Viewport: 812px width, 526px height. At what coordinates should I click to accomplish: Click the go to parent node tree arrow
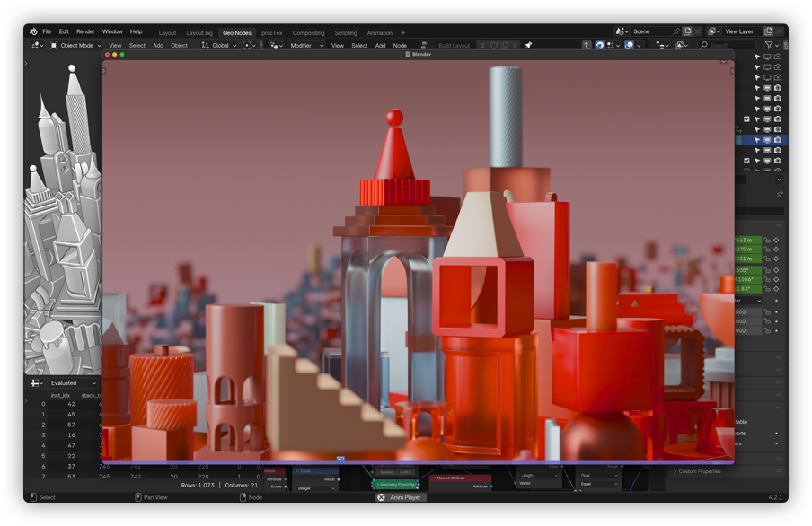587,45
